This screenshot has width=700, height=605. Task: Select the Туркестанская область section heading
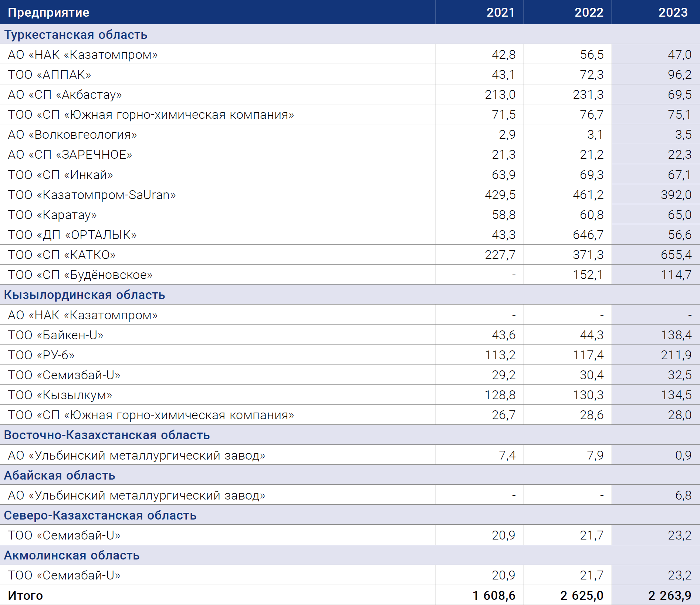pos(76,34)
